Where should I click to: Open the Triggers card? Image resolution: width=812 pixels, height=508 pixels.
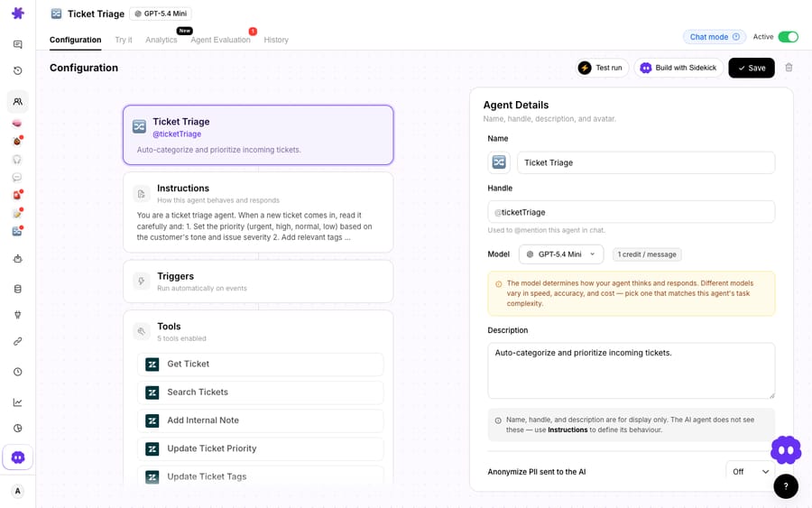coord(258,282)
